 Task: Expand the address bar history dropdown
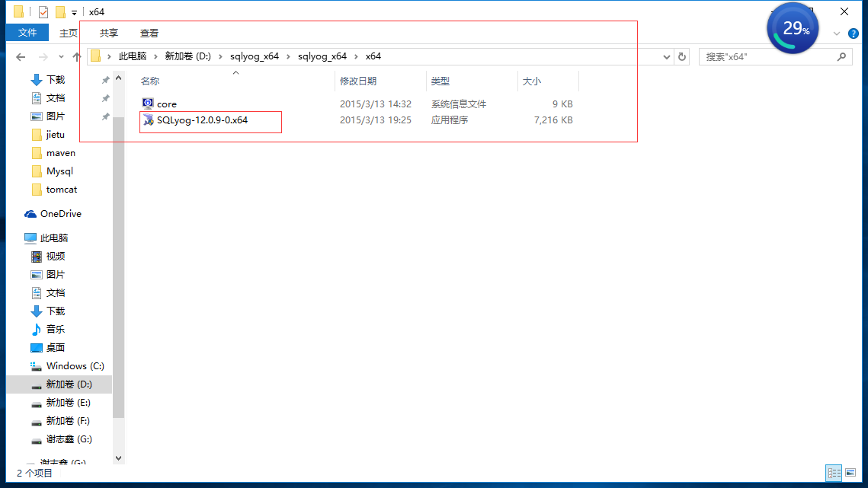(667, 56)
